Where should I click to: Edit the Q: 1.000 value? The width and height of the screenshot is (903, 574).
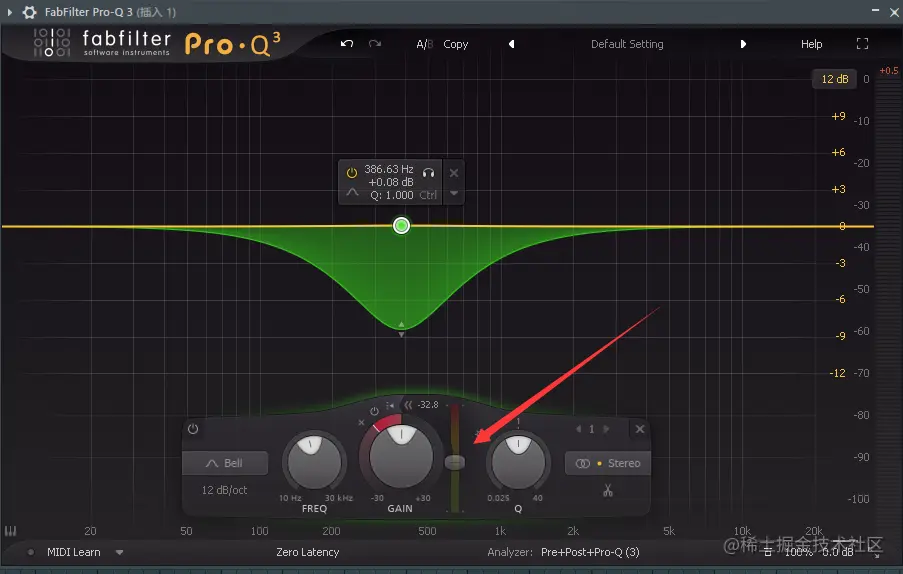[392, 195]
